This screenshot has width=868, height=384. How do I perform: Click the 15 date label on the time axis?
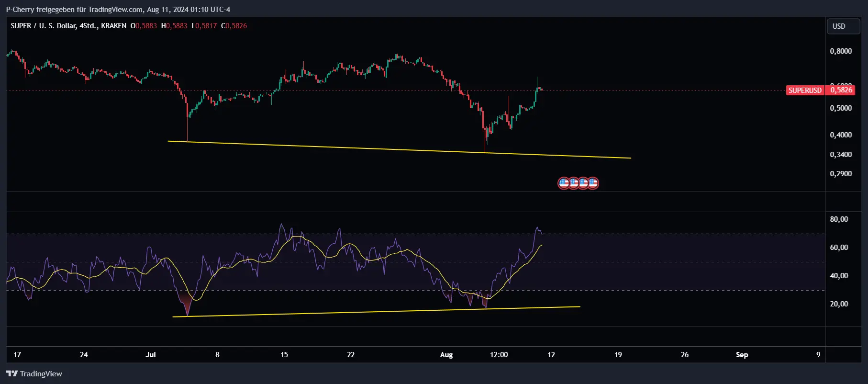point(284,355)
